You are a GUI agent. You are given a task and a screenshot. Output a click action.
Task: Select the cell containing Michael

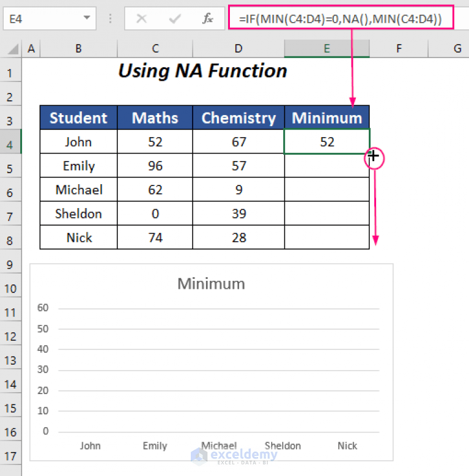click(x=78, y=190)
